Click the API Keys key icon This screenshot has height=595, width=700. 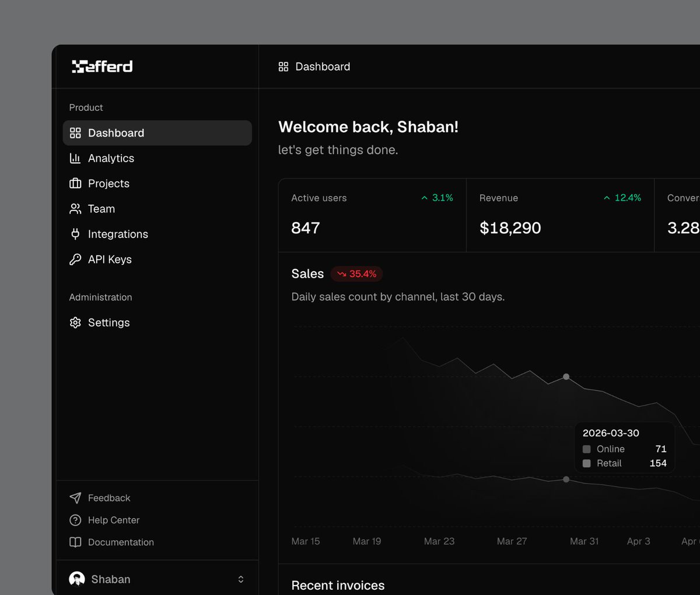point(75,260)
